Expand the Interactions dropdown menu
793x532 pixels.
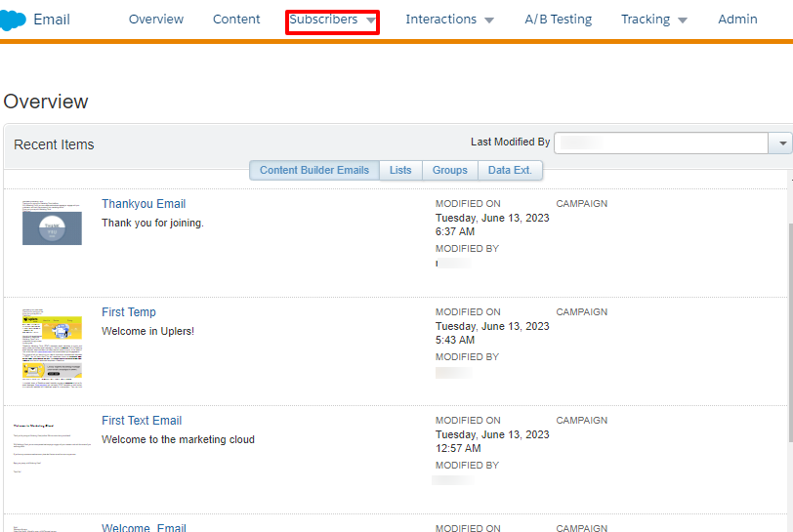[x=449, y=20]
